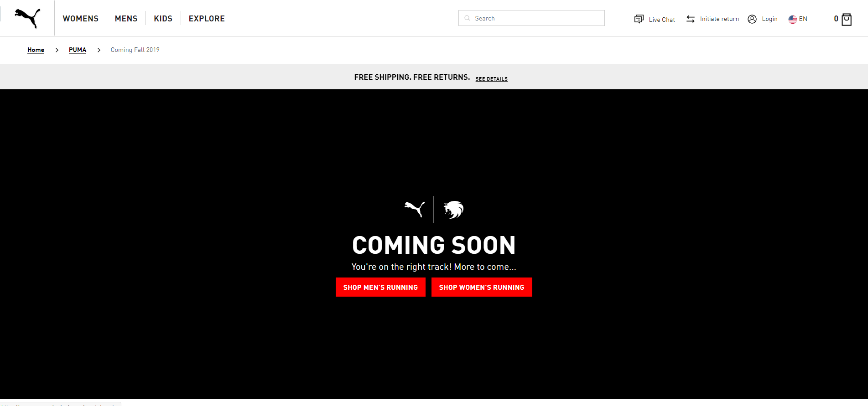The width and height of the screenshot is (868, 406).
Task: Go to PUMA breadcrumb link
Action: pos(78,50)
